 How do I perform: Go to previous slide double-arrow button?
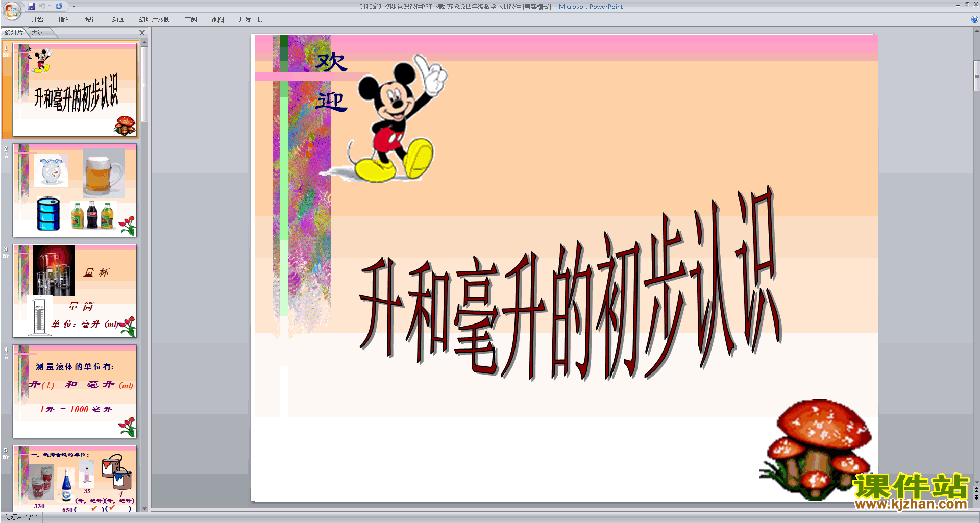click(976, 490)
